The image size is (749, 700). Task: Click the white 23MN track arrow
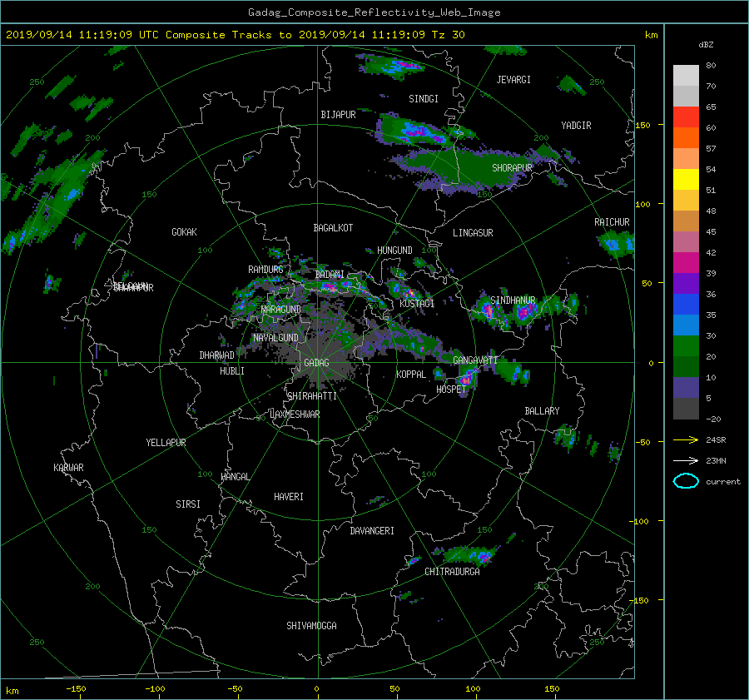pos(686,460)
